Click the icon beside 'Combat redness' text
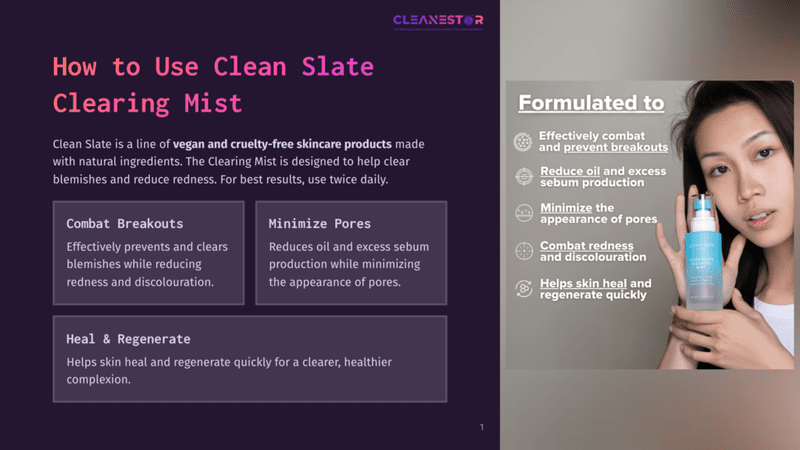The height and width of the screenshot is (450, 800). point(523,251)
